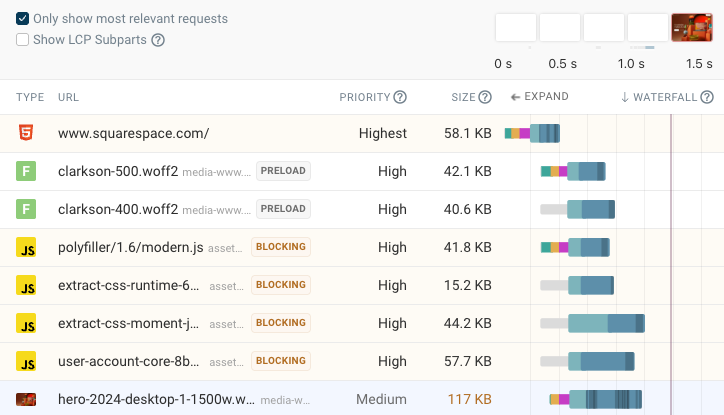Sort by Size column header

point(463,97)
